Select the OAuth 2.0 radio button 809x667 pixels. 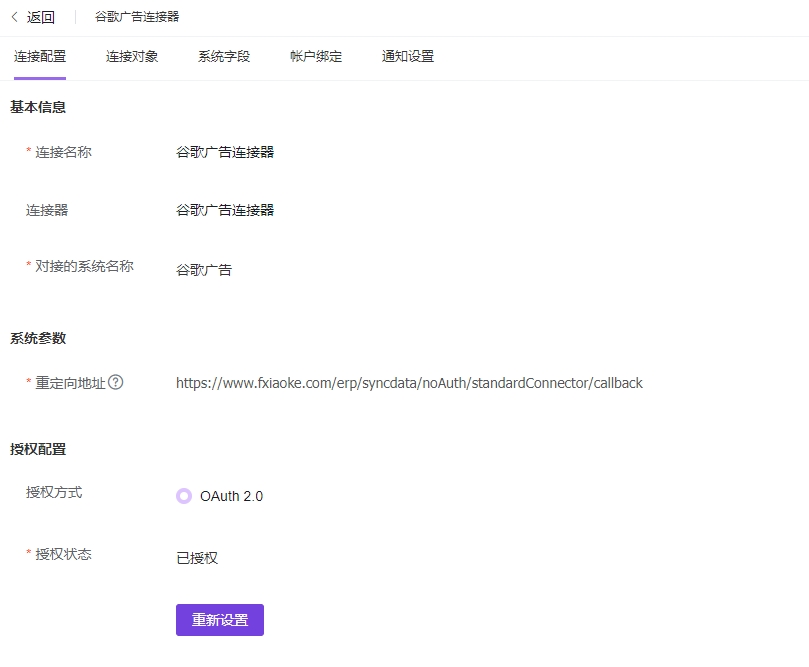pyautogui.click(x=184, y=495)
